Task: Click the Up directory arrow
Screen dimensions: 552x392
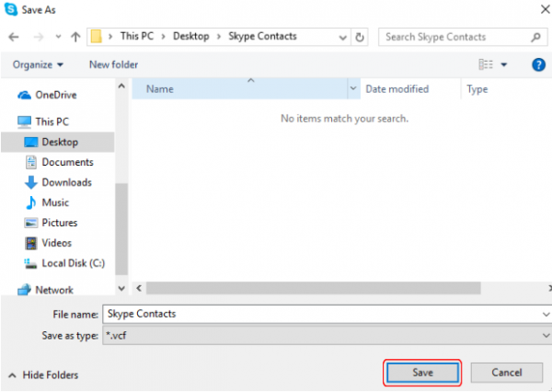Action: point(75,37)
